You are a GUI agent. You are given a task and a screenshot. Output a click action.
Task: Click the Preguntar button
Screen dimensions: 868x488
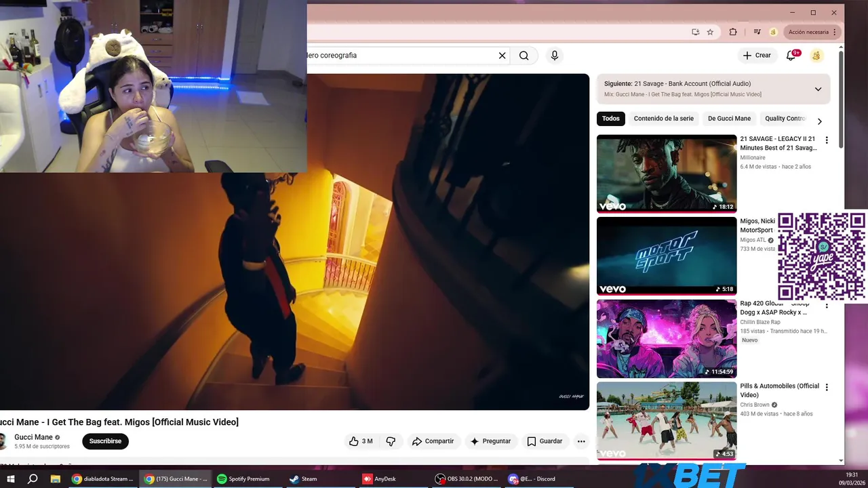490,441
